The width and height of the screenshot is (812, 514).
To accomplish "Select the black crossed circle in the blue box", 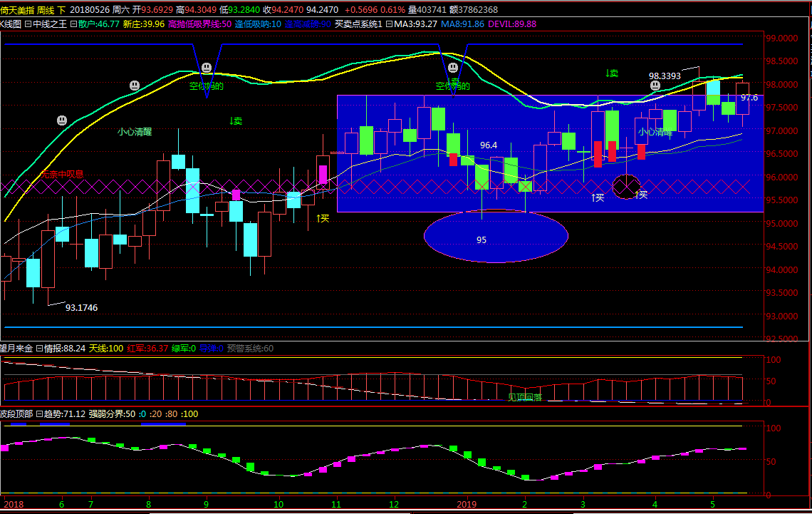I will [626, 187].
